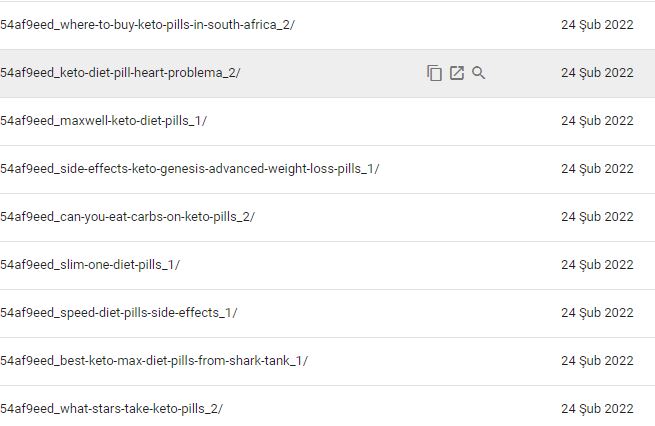Select the maxwell-keto-diet-pills_1 row
Screen dimensions: 655x426
coord(328,121)
